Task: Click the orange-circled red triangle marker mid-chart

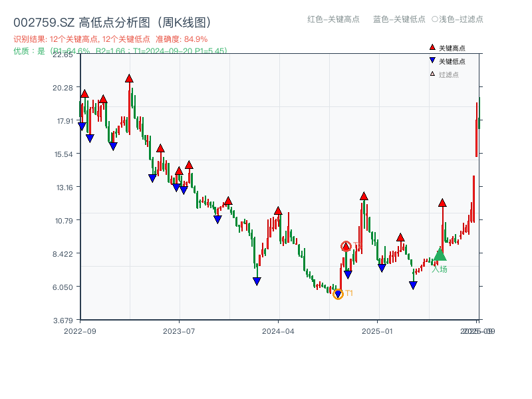Action: coord(346,245)
